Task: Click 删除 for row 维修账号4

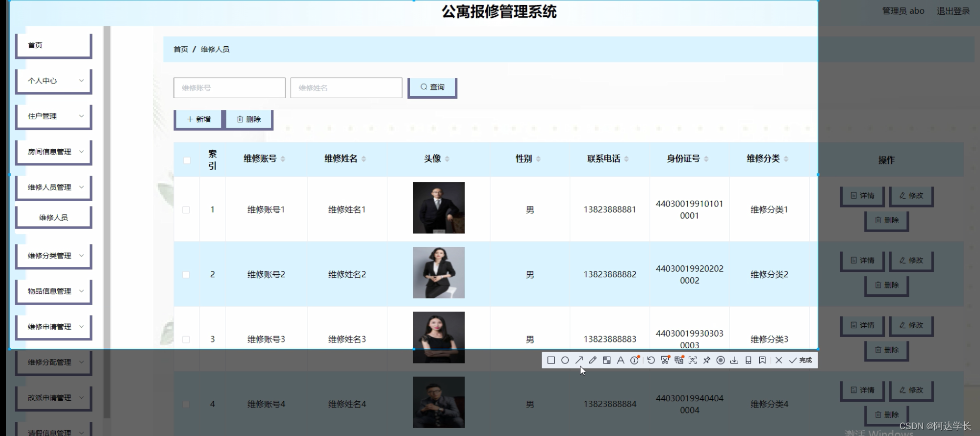Action: [886, 415]
